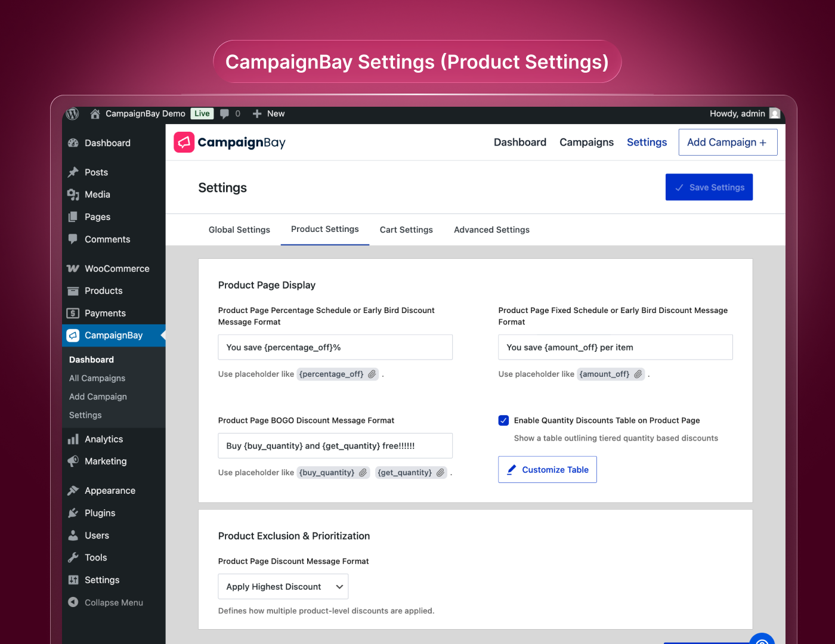Copy the {buy_quantity} placeholder via paperclip icon
The height and width of the screenshot is (644, 835).
363,472
